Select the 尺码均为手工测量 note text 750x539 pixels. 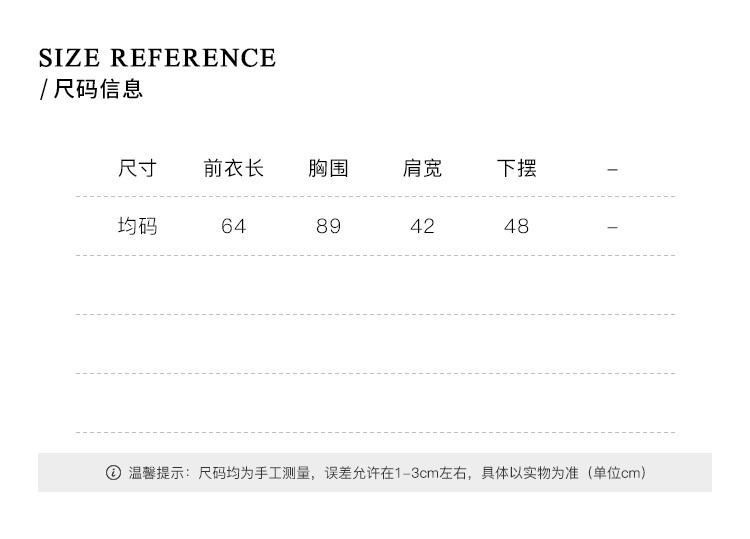click(254, 473)
